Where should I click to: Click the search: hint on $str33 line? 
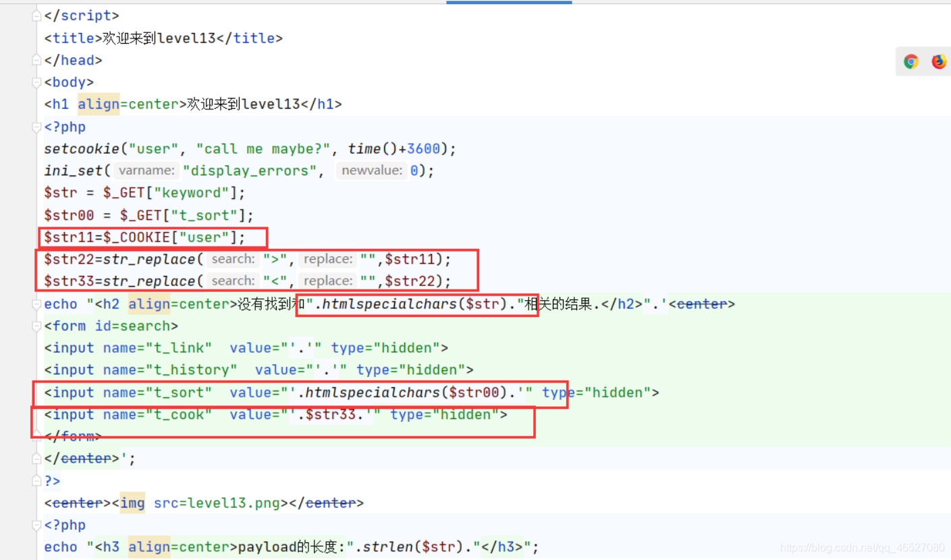(233, 281)
